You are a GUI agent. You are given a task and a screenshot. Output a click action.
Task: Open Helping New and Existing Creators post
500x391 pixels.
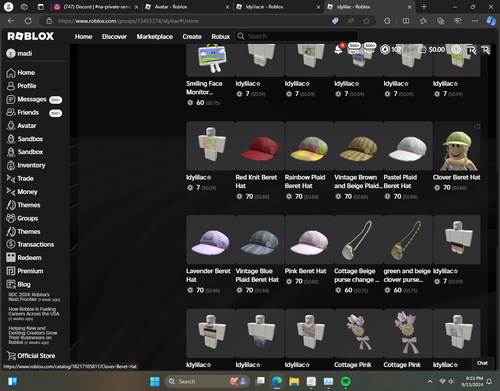(33, 335)
